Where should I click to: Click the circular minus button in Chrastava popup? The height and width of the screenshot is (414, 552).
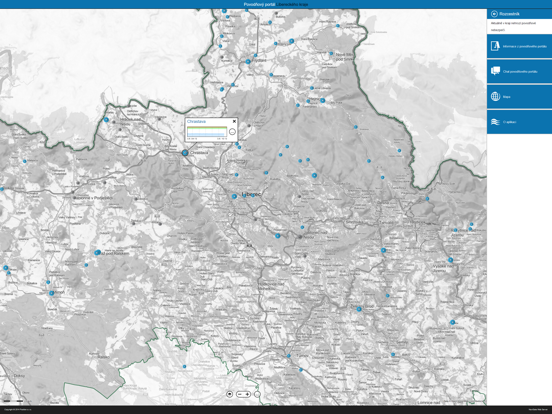(232, 132)
